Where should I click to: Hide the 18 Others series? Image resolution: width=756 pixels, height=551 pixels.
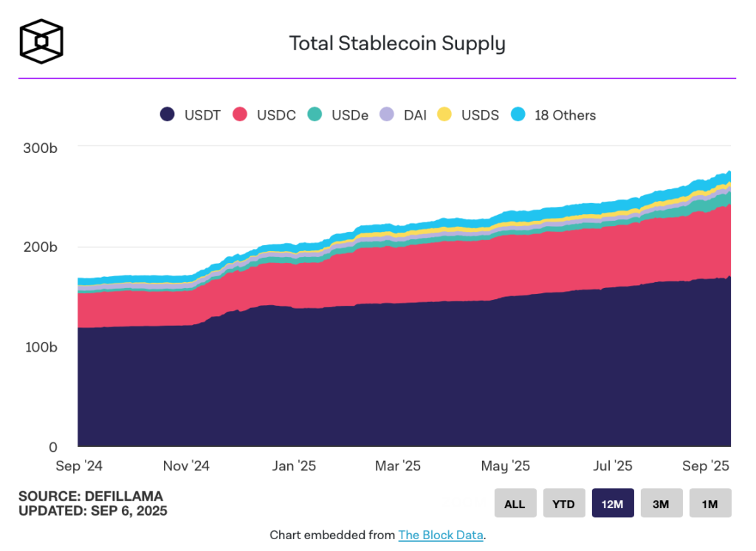(554, 114)
